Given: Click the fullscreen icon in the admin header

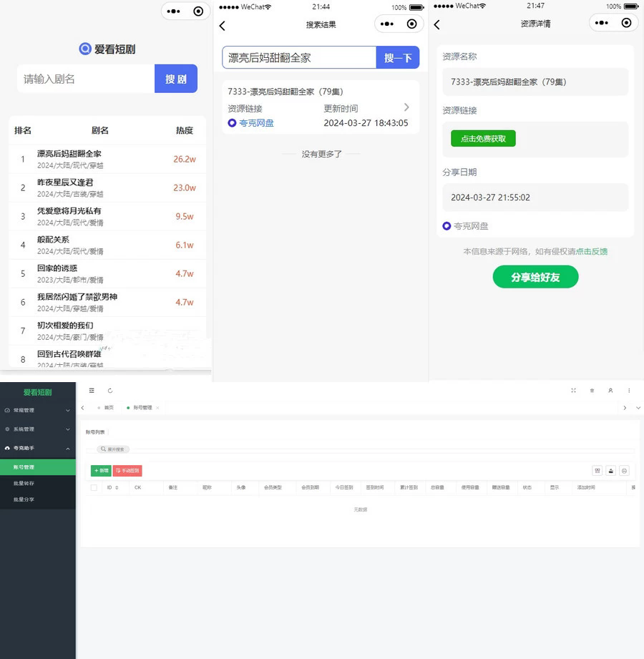Looking at the screenshot, I should tap(574, 390).
